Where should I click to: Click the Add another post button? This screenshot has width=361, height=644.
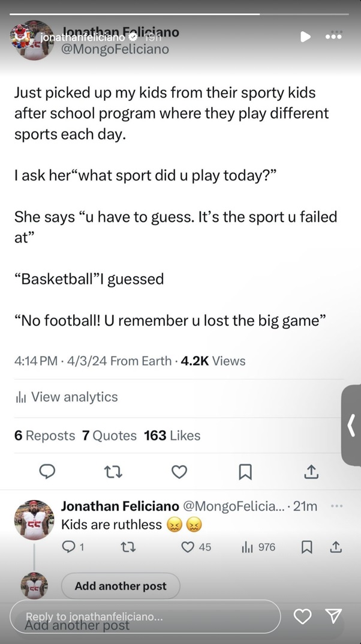click(x=121, y=586)
